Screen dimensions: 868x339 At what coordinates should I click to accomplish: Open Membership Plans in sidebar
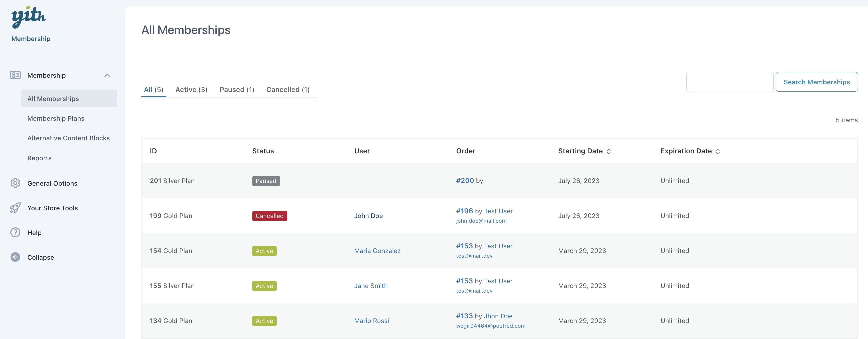[x=56, y=118]
